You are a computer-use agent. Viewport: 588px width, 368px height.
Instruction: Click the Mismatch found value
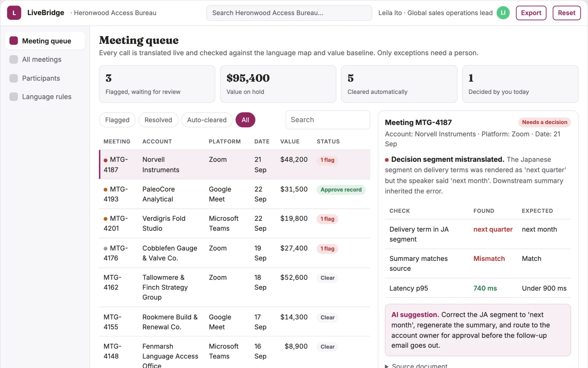click(489, 259)
